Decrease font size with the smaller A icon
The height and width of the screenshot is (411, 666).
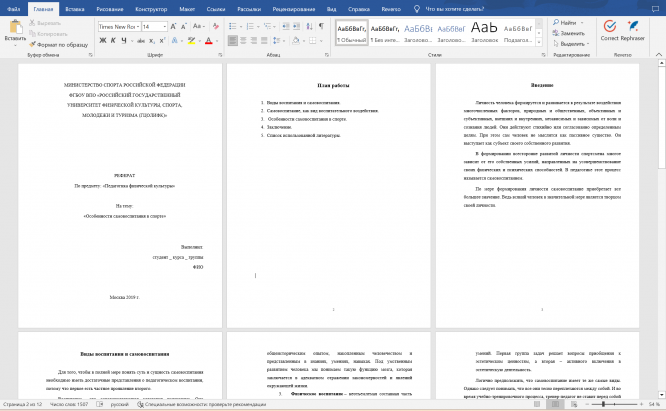184,27
